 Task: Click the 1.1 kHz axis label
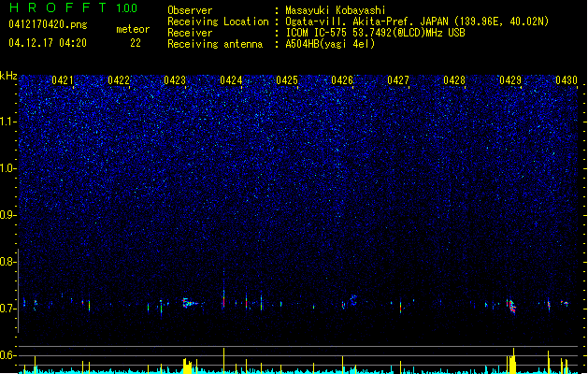[8, 122]
